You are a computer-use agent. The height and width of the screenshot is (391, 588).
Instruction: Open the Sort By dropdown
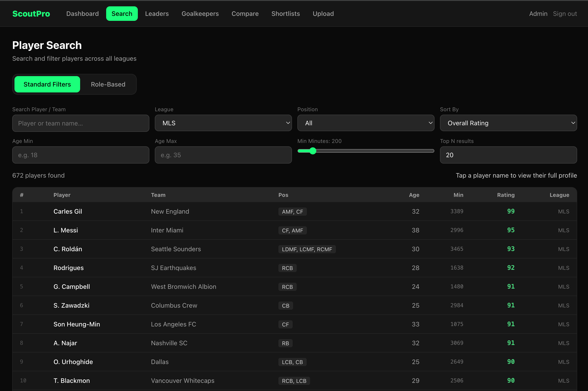point(508,123)
